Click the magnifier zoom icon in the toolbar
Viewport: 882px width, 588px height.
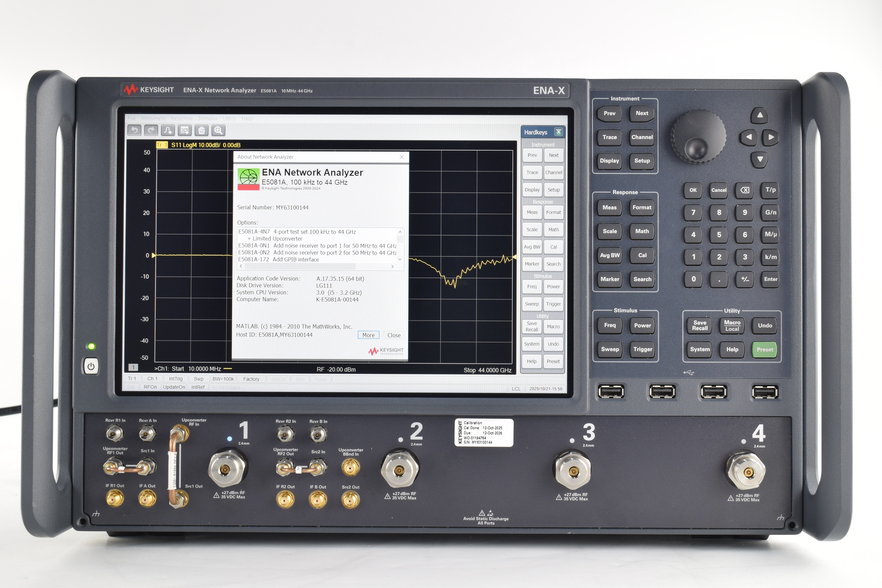[218, 130]
